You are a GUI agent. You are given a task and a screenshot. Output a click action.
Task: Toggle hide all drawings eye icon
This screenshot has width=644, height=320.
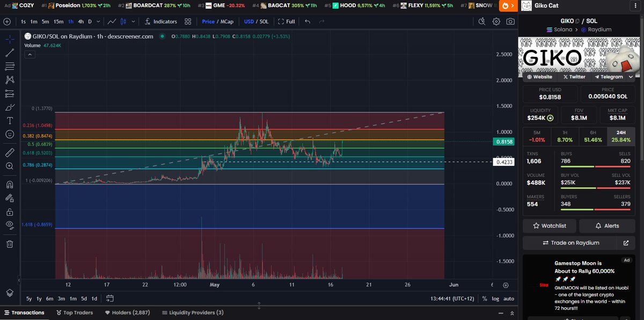click(x=10, y=226)
